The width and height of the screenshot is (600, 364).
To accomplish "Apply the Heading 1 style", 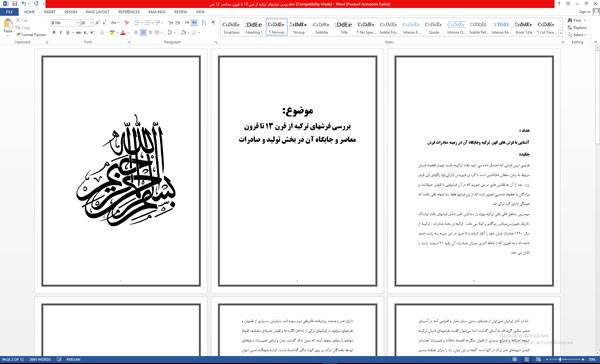I will click(x=254, y=28).
